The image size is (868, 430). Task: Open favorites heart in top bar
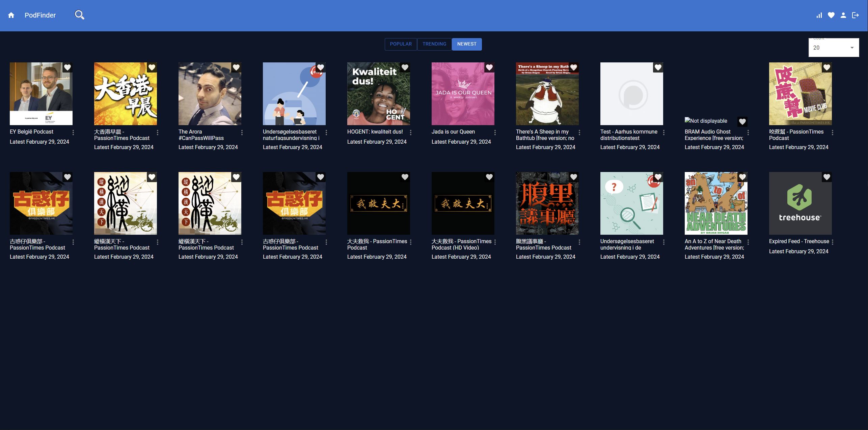(x=831, y=15)
